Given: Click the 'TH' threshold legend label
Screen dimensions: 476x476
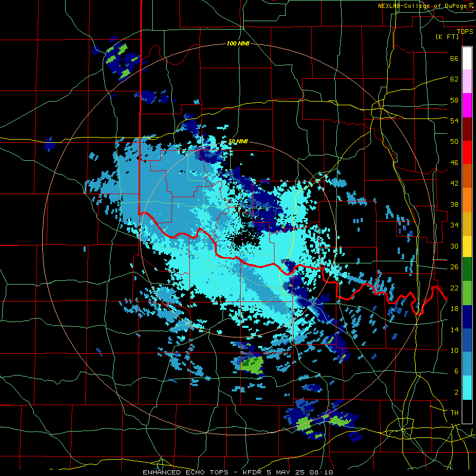Looking at the screenshot, I should click(x=454, y=413).
